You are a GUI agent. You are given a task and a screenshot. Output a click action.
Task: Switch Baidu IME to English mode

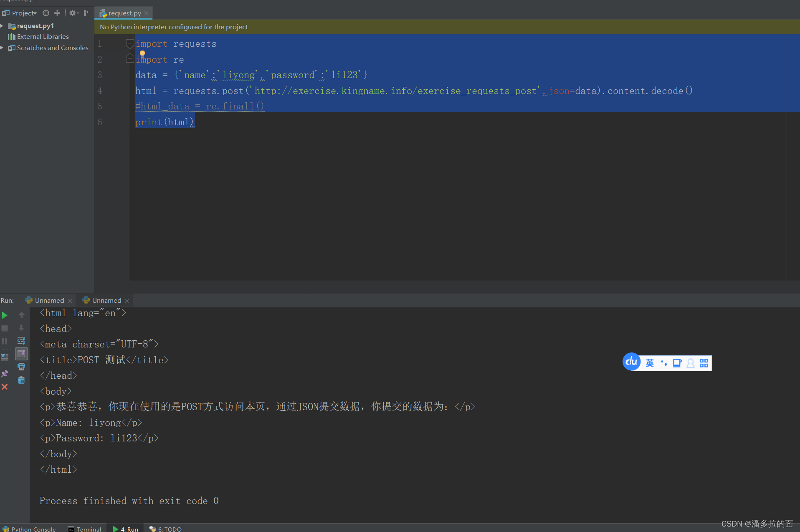650,363
